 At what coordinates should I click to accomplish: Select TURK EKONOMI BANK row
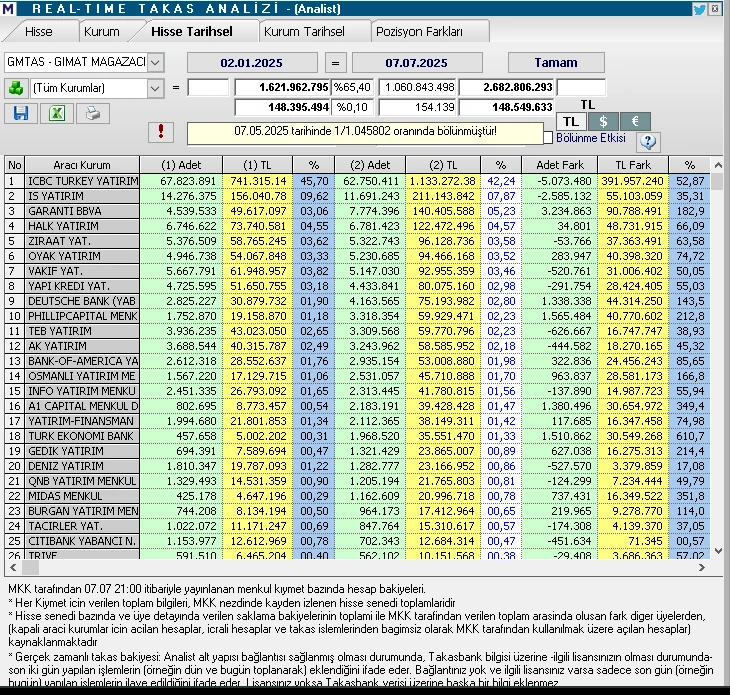click(x=358, y=436)
